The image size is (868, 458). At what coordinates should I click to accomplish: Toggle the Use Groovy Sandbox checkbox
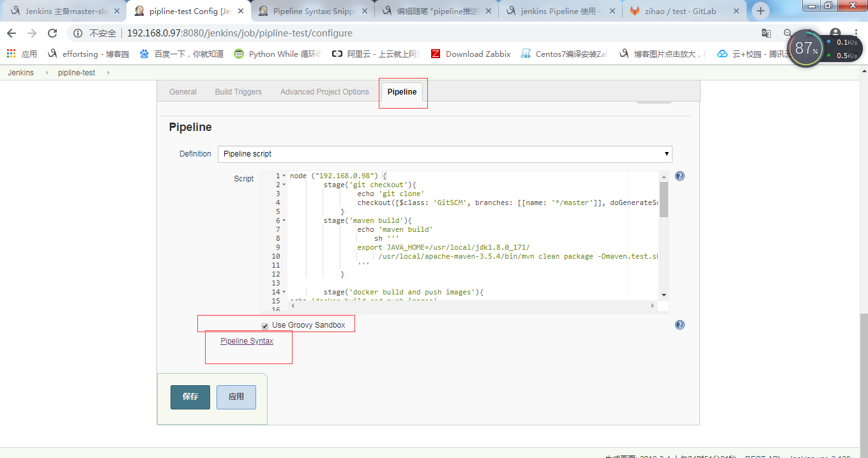265,326
